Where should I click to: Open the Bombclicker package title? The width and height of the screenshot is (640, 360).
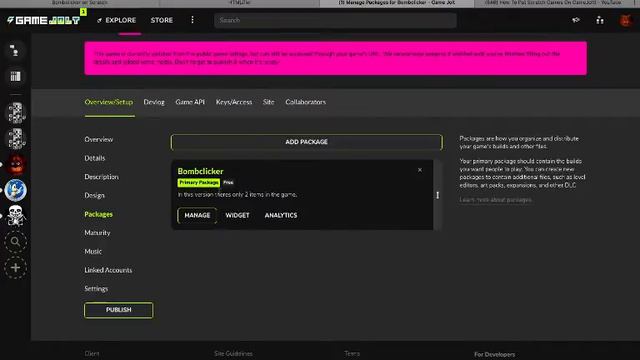[200, 171]
